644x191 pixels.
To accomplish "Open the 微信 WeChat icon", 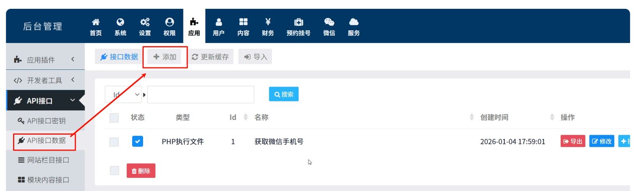I will [x=329, y=22].
